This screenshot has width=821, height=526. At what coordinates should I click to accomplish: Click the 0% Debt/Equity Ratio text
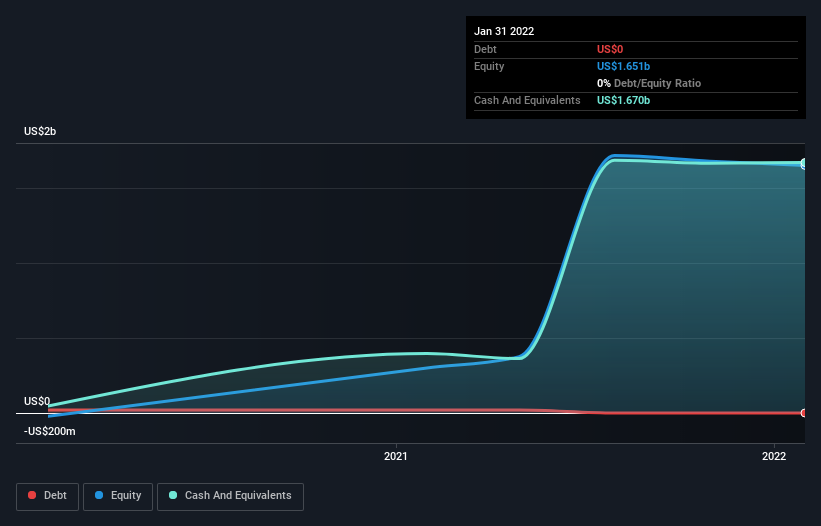[649, 83]
